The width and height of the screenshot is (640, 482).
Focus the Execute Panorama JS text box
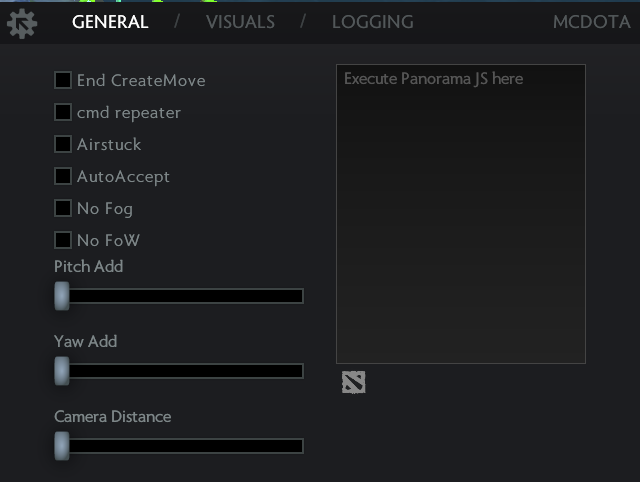point(461,214)
